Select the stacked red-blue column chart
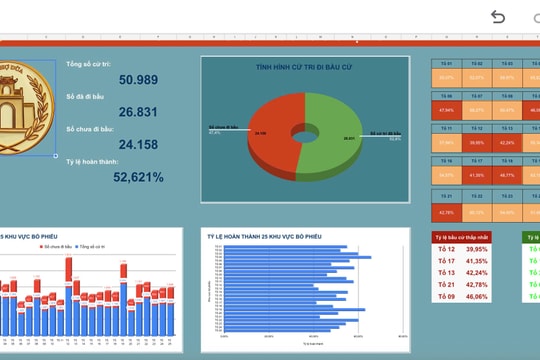Screen dimensions: 540x360 click(x=91, y=290)
